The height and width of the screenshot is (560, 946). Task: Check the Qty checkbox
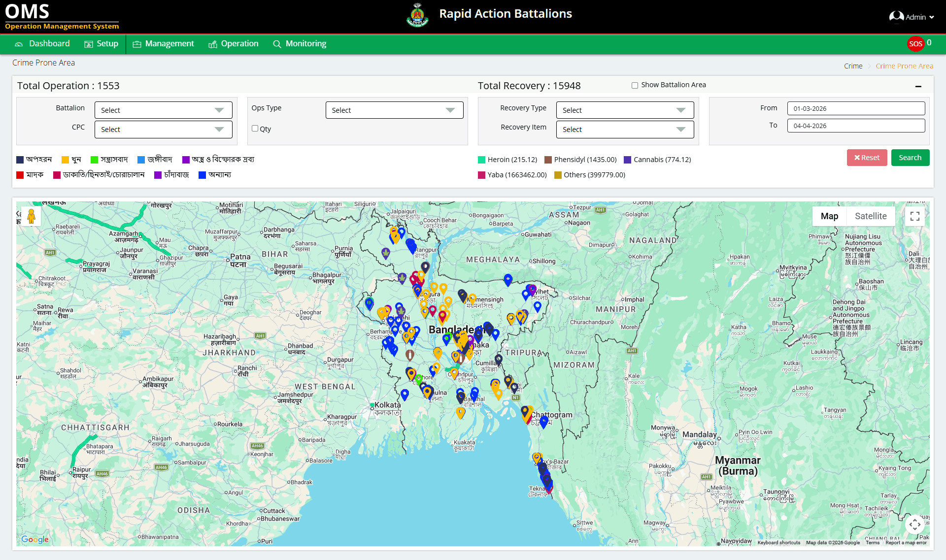[x=255, y=129]
